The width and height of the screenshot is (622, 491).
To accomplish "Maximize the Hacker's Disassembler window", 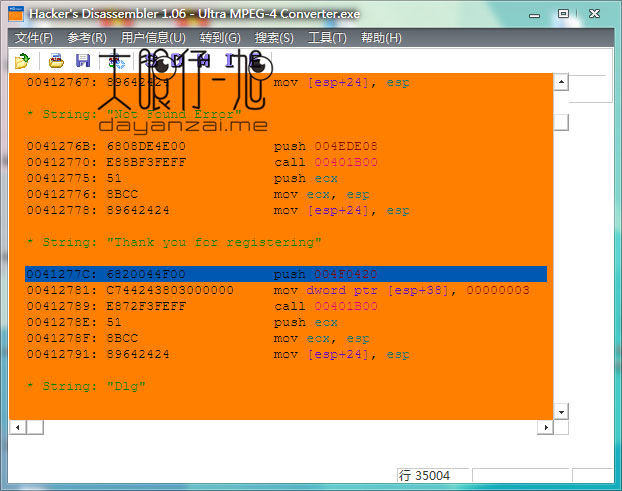I will 563,14.
